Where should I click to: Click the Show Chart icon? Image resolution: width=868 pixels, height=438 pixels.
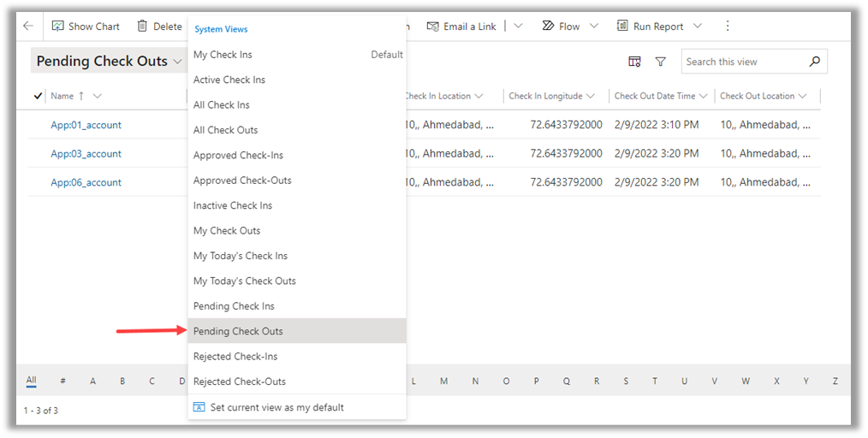click(x=58, y=27)
